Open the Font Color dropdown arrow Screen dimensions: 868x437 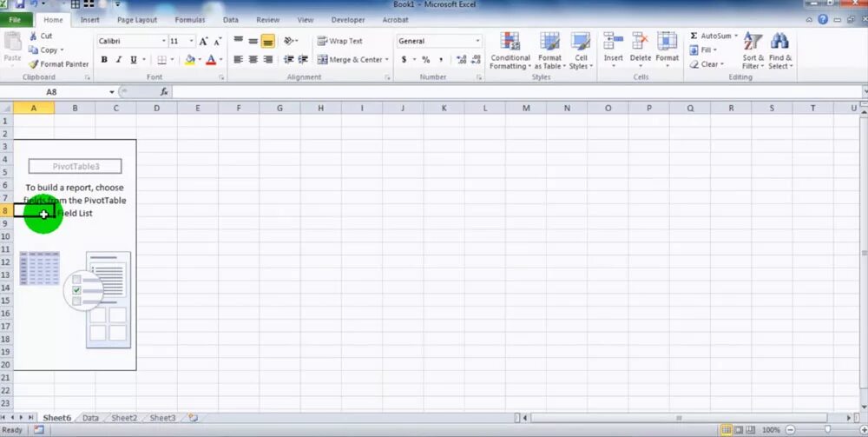(x=220, y=59)
